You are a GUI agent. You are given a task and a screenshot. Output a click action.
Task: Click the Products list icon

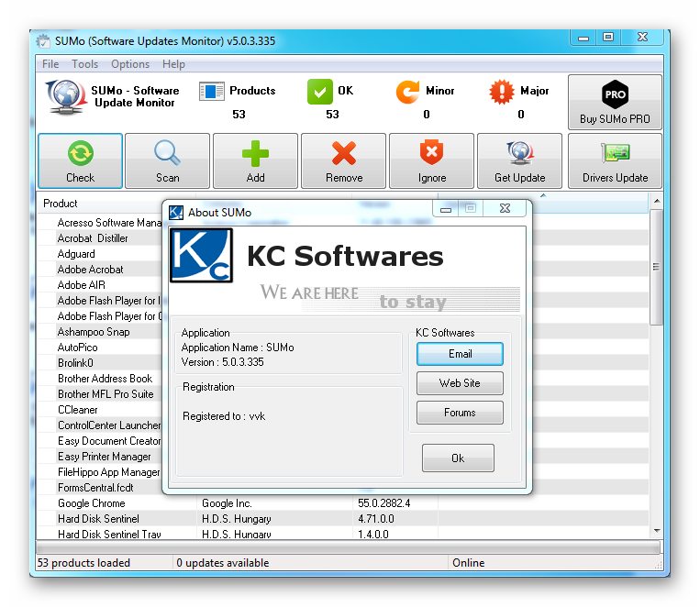point(212,92)
